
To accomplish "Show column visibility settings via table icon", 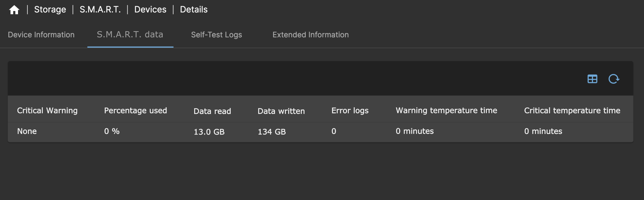I will pyautogui.click(x=593, y=79).
